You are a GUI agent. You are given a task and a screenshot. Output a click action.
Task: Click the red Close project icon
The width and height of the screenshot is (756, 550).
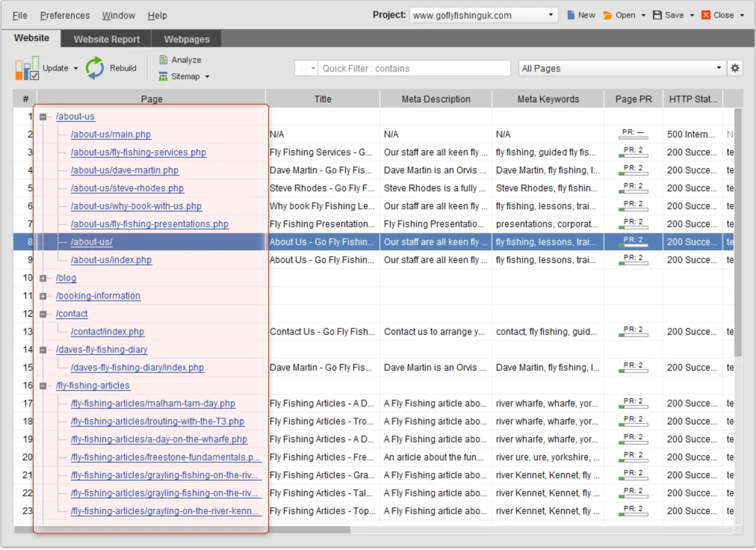point(706,15)
